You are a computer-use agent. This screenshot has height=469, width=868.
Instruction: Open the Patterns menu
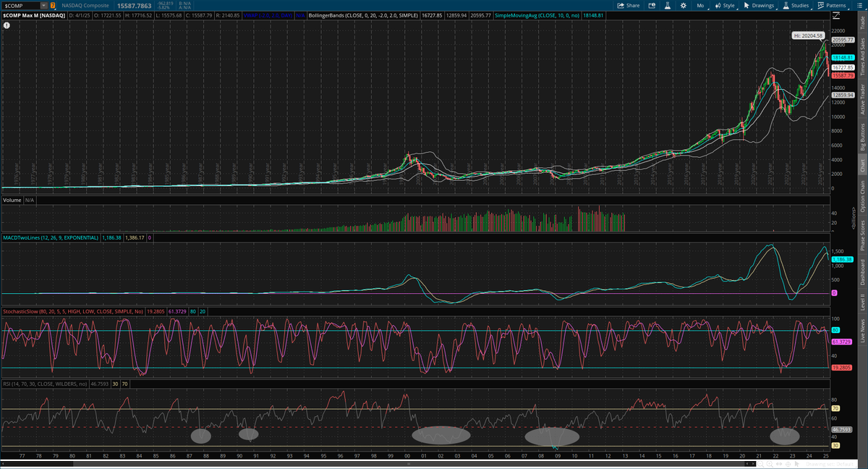click(832, 5)
